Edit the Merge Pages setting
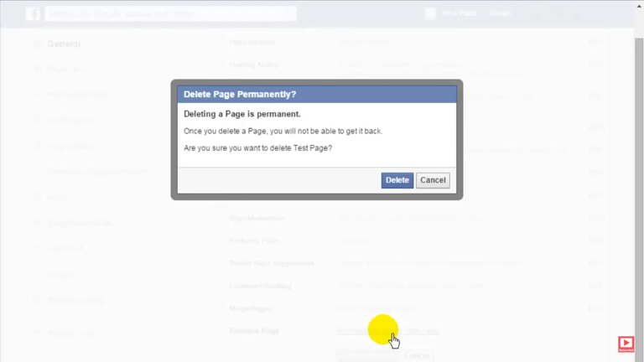Screen dimensions: 644x362 (595, 308)
